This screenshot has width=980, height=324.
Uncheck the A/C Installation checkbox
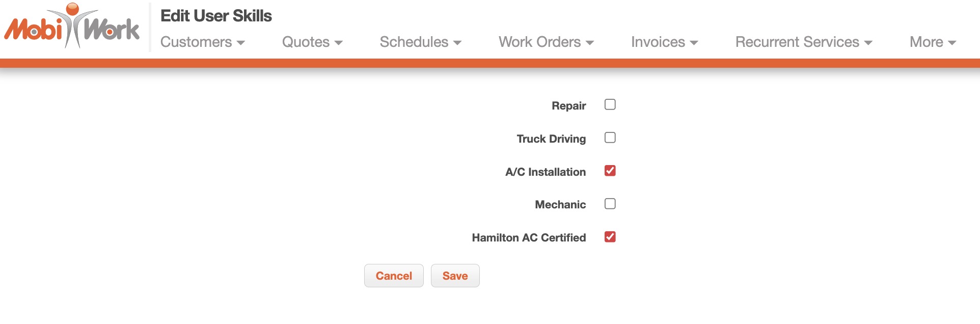point(610,171)
